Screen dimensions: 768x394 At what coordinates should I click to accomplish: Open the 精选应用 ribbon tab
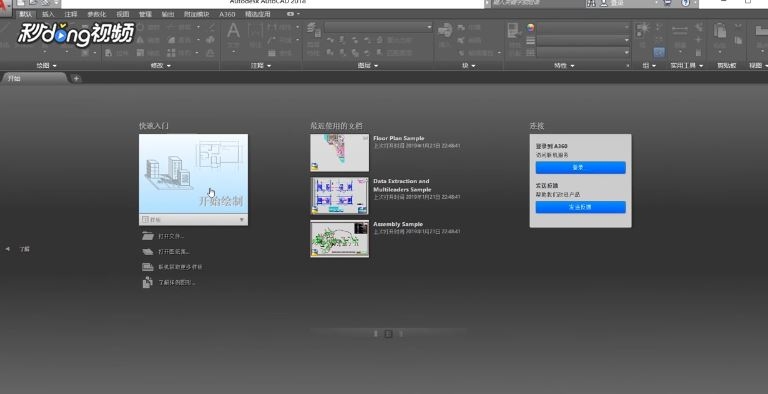[258, 14]
